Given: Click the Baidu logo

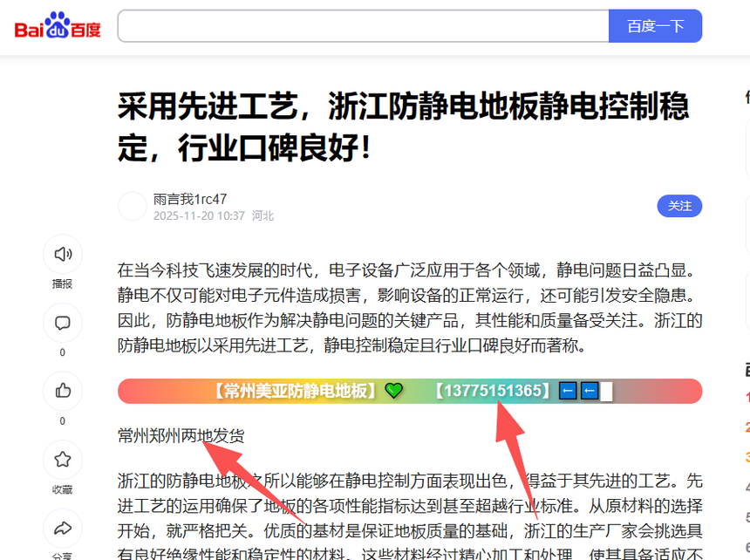Looking at the screenshot, I should pos(58,25).
